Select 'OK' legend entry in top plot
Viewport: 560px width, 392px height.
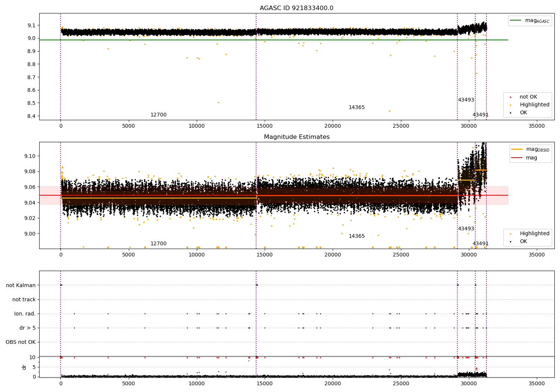523,113
